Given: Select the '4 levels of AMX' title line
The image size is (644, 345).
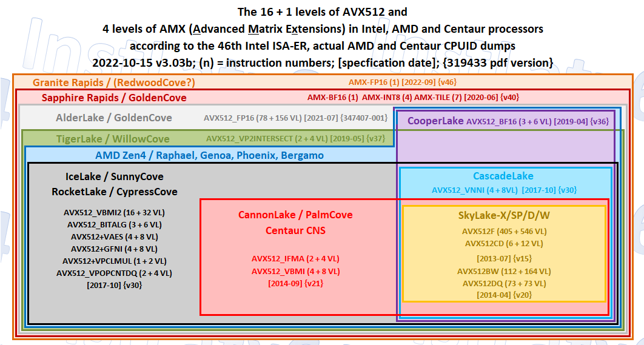Looking at the screenshot, I should 323,28.
